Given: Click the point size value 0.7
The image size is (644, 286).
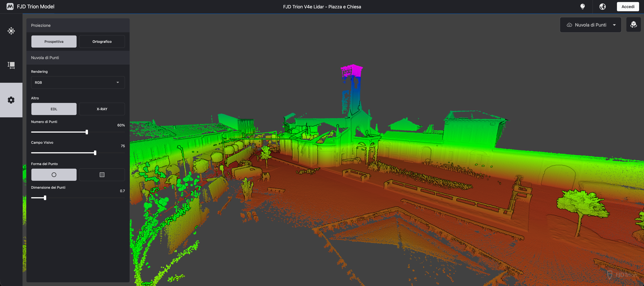Looking at the screenshot, I should (122, 191).
